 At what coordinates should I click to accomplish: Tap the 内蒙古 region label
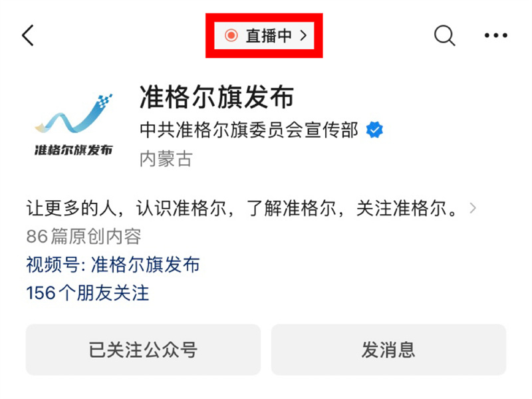166,159
